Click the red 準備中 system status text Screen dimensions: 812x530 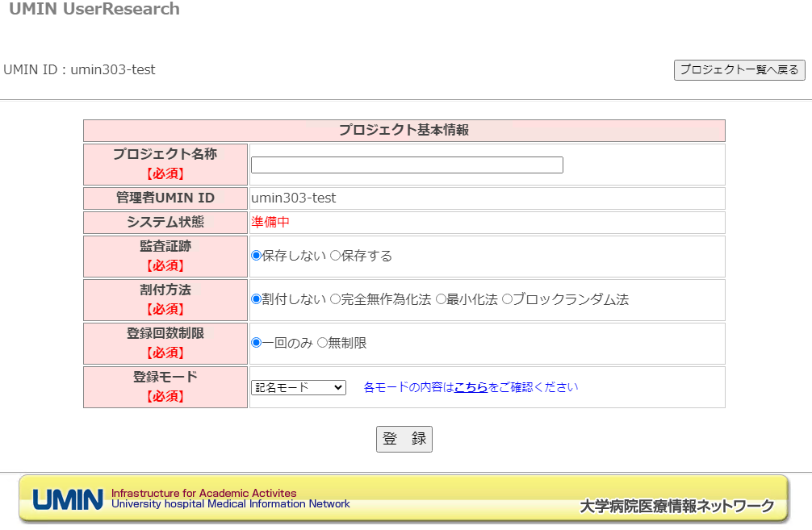point(270,223)
